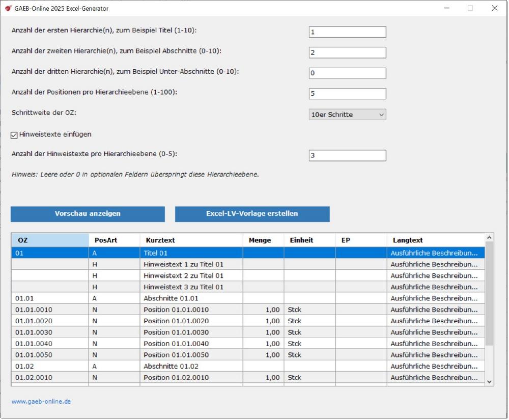This screenshot has height=420, width=509.
Task: Select row 'Position 01.01.0030'
Action: point(248,332)
